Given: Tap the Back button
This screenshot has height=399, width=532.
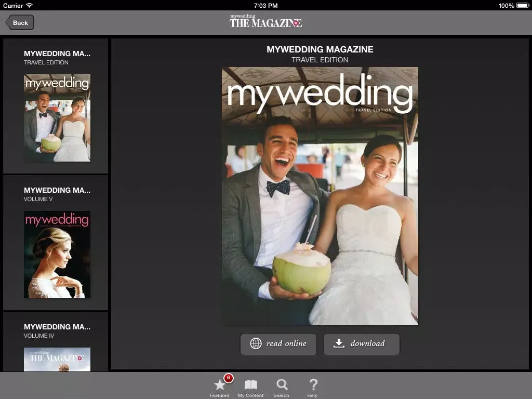Looking at the screenshot, I should coord(20,23).
